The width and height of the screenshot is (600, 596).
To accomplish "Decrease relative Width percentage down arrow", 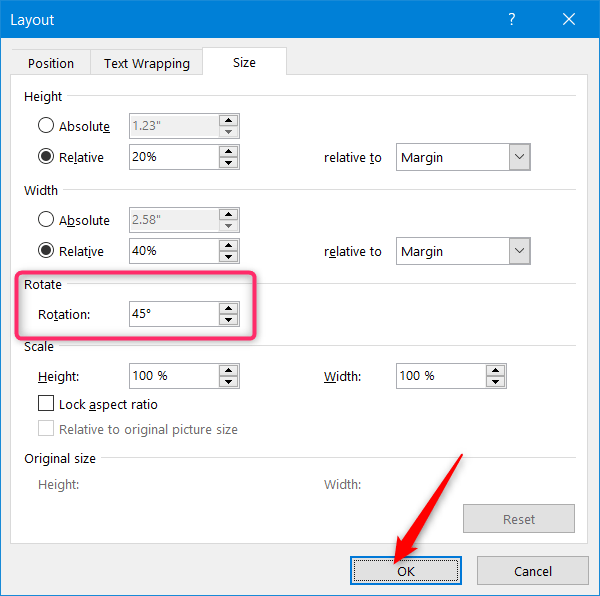I will pyautogui.click(x=228, y=257).
